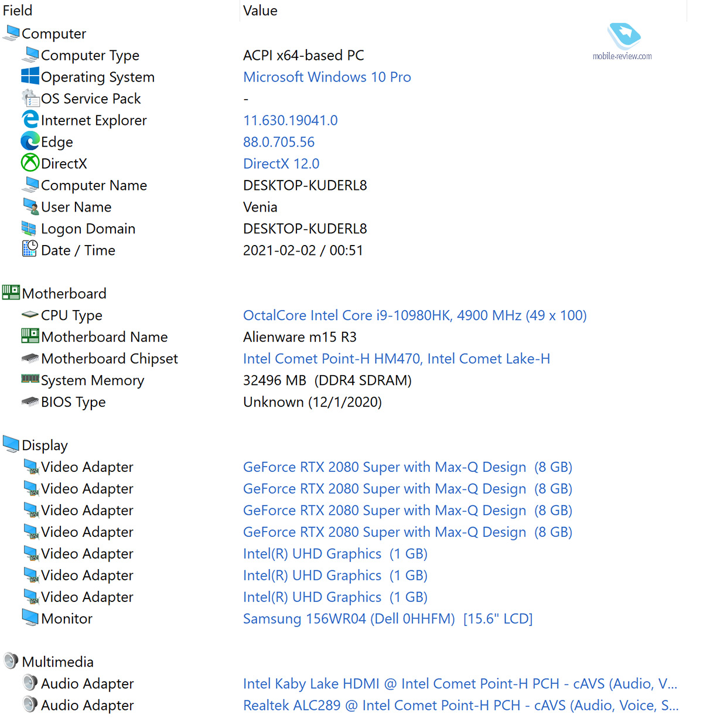
Task: Select the 2021-02-02 / 00:51 value
Action: coord(303,250)
